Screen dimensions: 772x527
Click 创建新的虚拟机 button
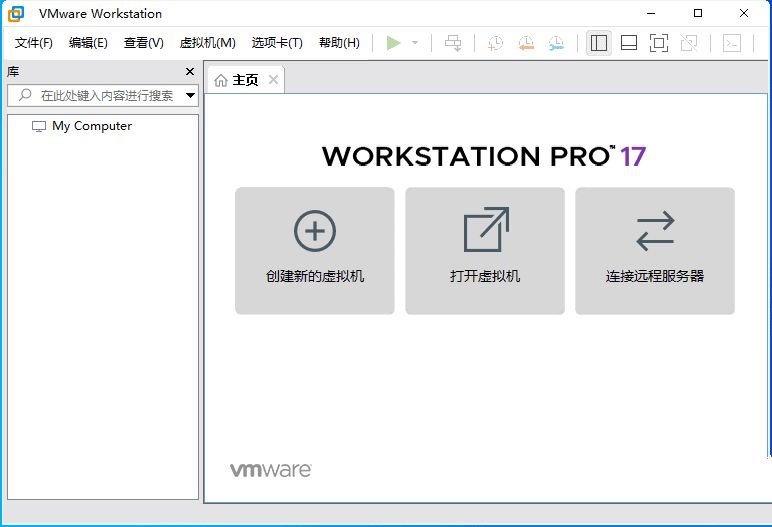pos(315,251)
